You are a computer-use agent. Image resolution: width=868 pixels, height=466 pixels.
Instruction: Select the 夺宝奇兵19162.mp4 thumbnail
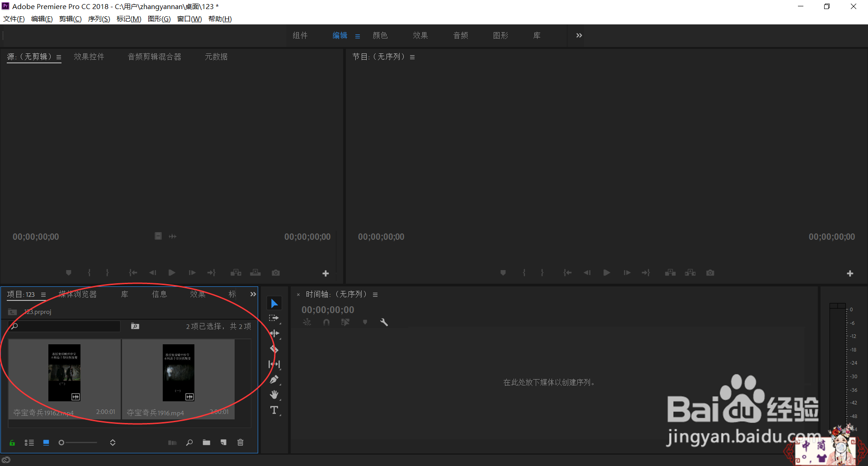(x=64, y=373)
